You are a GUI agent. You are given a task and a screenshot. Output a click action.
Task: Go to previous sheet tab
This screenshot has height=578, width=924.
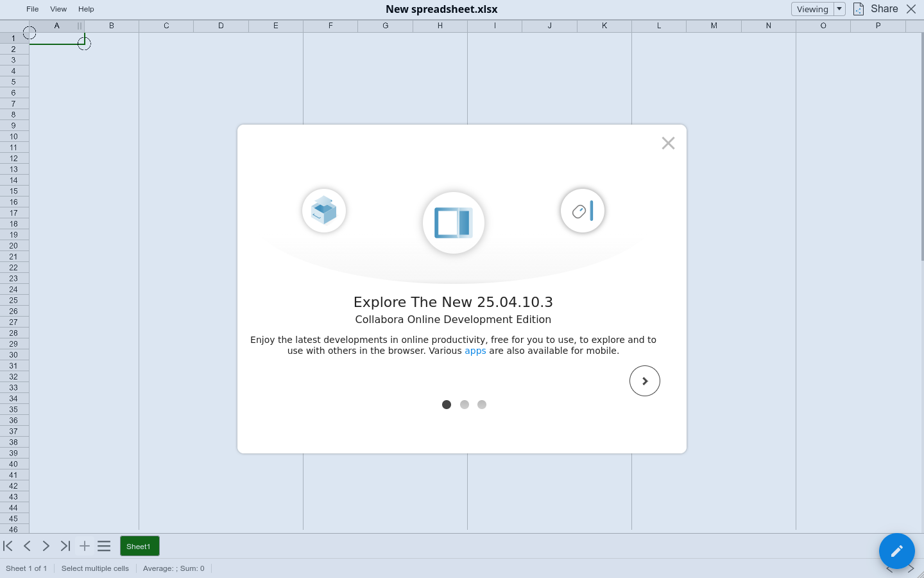click(x=27, y=546)
